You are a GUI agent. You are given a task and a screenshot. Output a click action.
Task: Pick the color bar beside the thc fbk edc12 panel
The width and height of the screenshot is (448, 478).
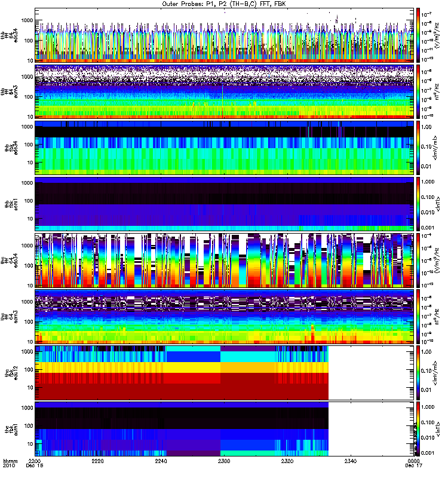pyautogui.click(x=418, y=372)
